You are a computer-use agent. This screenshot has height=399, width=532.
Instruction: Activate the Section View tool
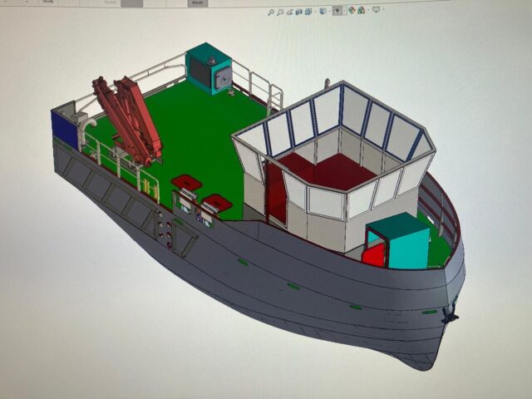(298, 10)
